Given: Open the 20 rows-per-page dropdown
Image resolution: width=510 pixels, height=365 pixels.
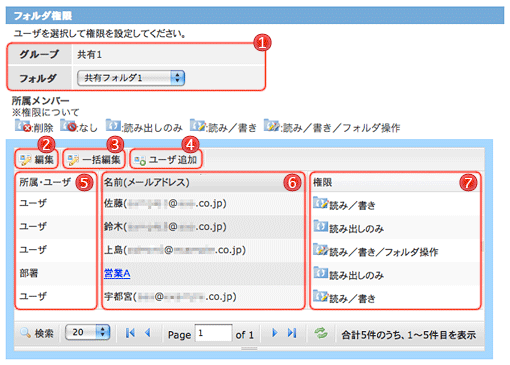Looking at the screenshot, I should point(88,332).
